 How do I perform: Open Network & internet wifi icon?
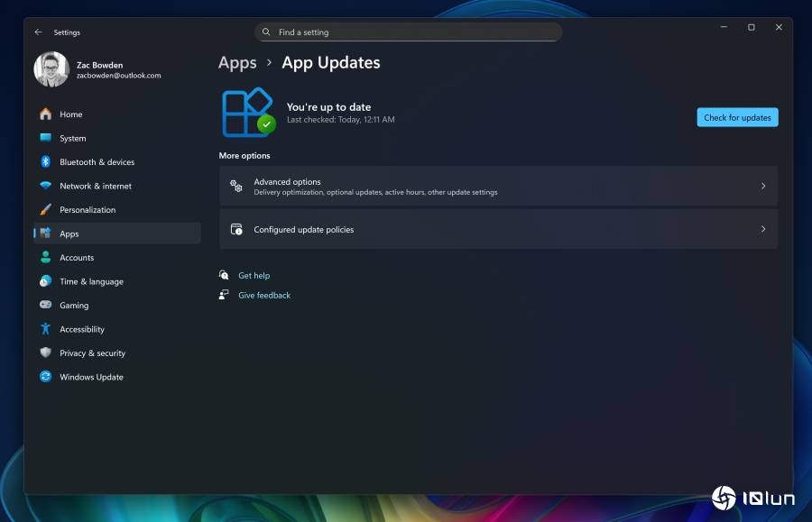[45, 186]
